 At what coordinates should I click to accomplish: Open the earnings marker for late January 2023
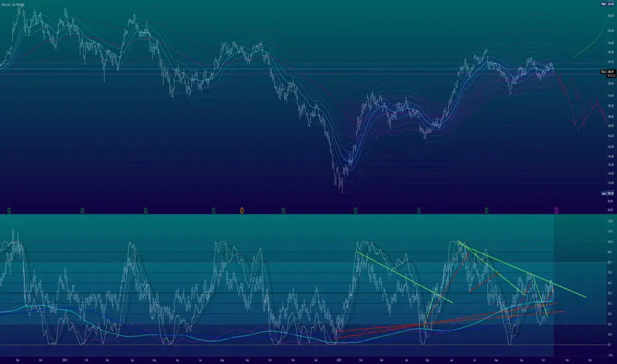[356, 210]
